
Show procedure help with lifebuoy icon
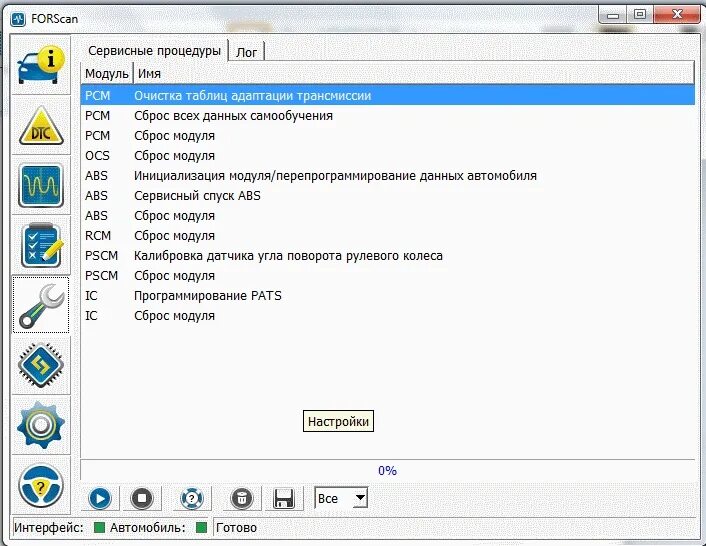click(192, 498)
